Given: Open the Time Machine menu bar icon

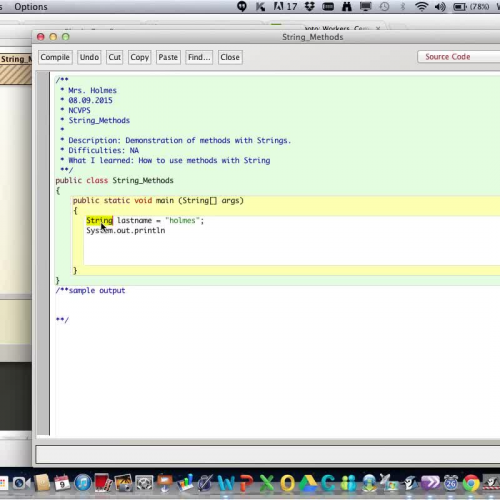Looking at the screenshot, I should coord(384,7).
